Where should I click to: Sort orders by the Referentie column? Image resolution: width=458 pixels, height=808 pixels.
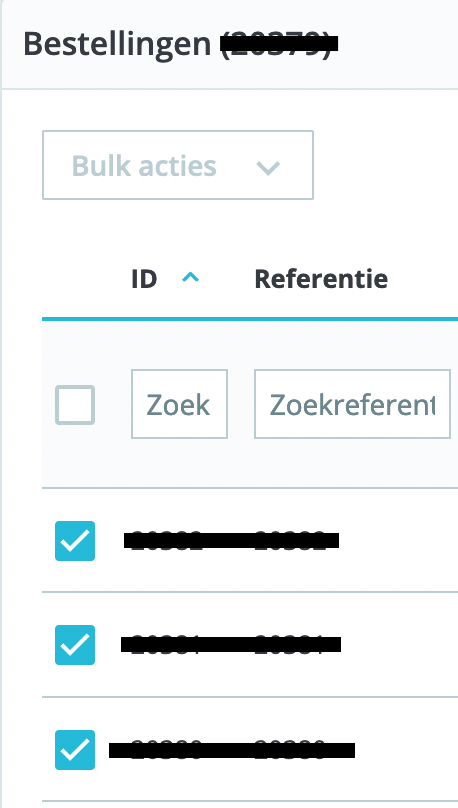pos(321,279)
